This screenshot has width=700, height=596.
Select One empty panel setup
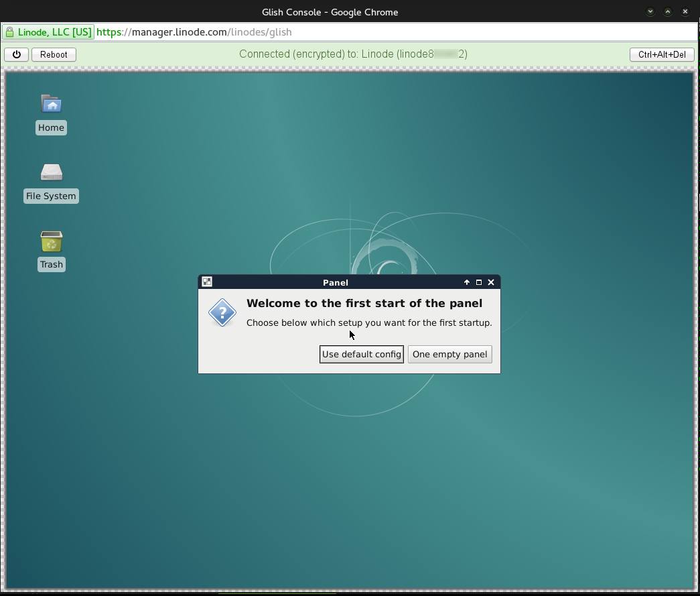click(x=449, y=354)
